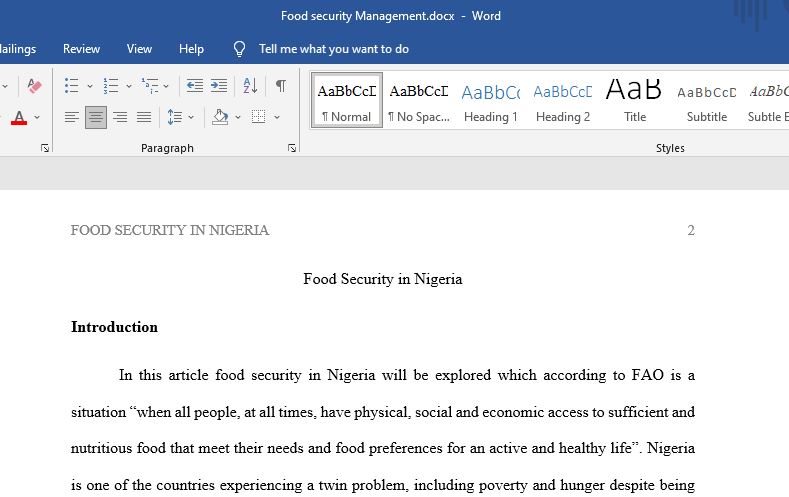Apply the Heading 2 style
This screenshot has height=497, width=789.
point(563,100)
